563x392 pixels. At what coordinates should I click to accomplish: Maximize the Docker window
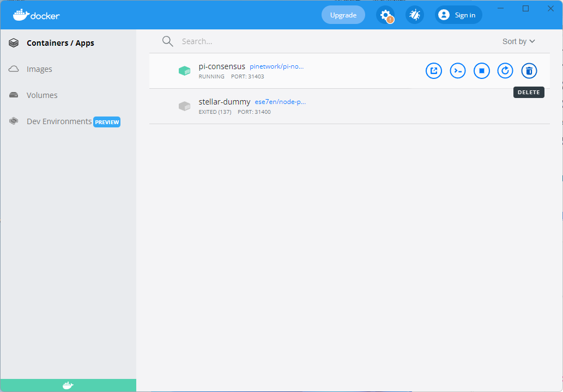tap(525, 8)
